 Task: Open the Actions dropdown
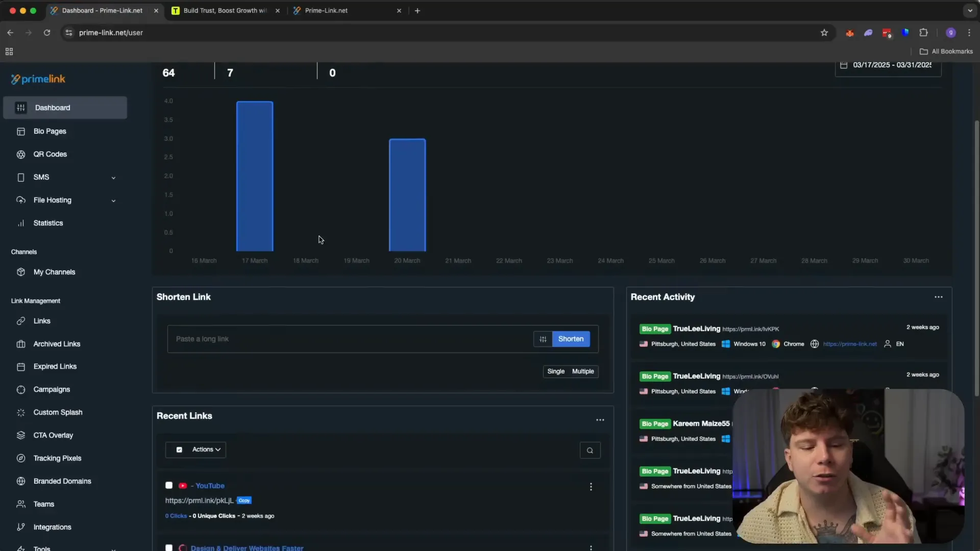207,450
